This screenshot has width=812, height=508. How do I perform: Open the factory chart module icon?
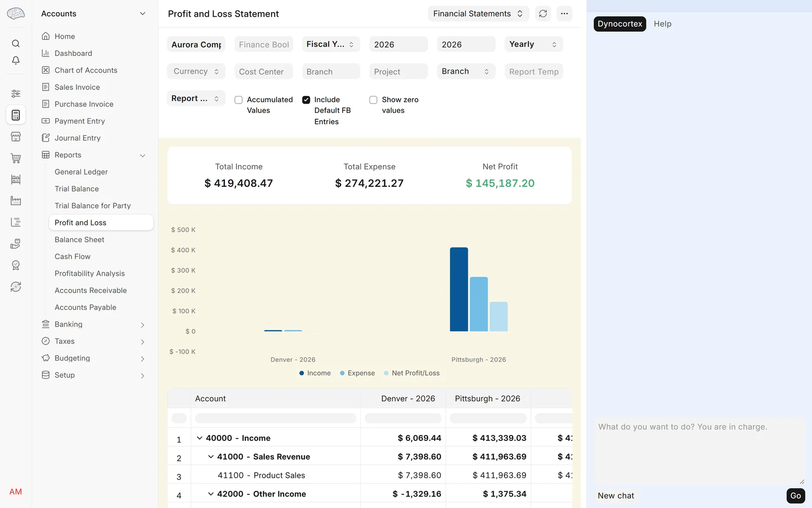16,201
